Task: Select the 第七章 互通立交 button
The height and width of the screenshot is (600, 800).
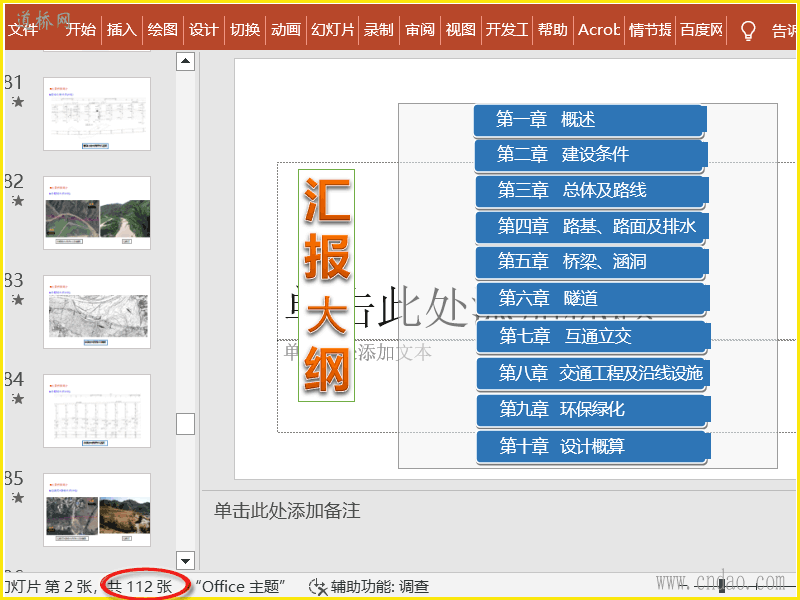Action: [x=593, y=337]
